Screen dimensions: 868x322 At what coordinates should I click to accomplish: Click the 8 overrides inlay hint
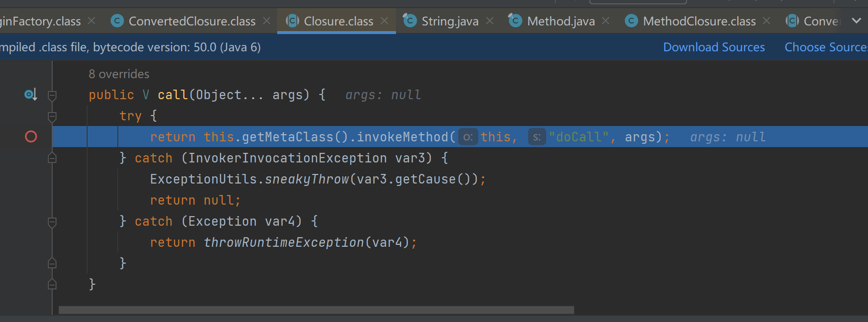coord(119,74)
